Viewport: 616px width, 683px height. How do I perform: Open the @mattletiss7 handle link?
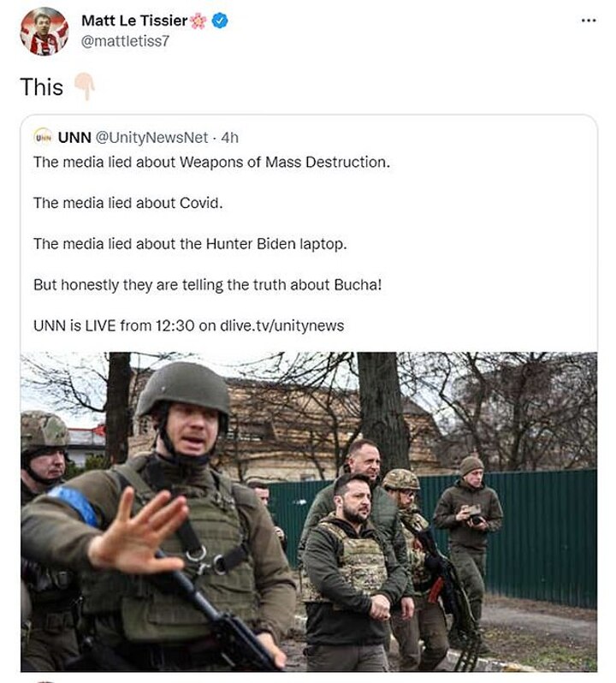click(125, 41)
